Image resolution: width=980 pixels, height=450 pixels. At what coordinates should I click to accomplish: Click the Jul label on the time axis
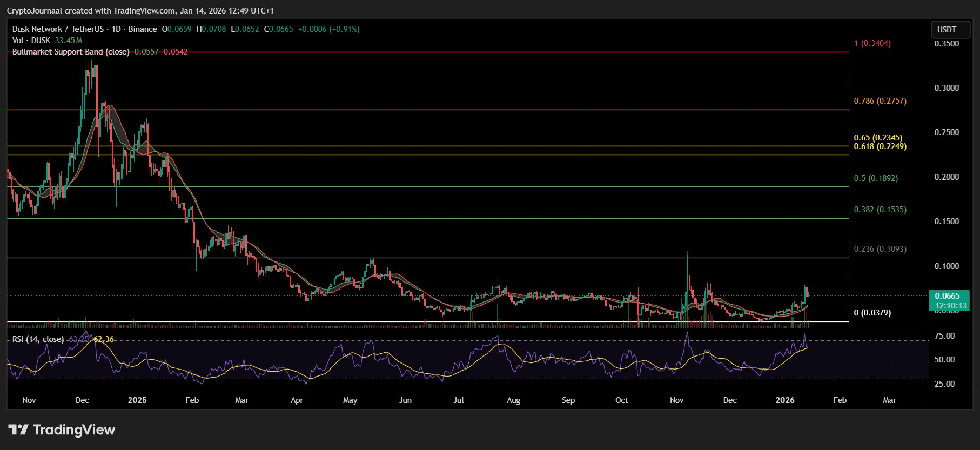pyautogui.click(x=458, y=400)
